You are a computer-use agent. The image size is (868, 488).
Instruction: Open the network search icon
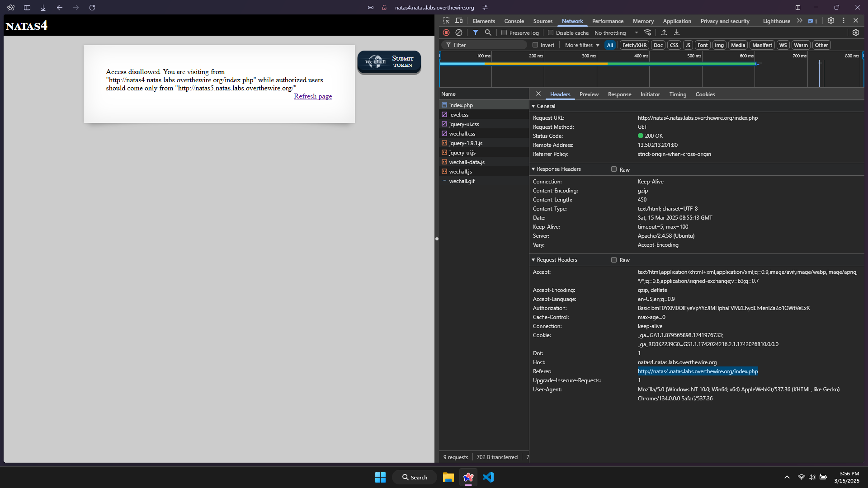(x=488, y=33)
